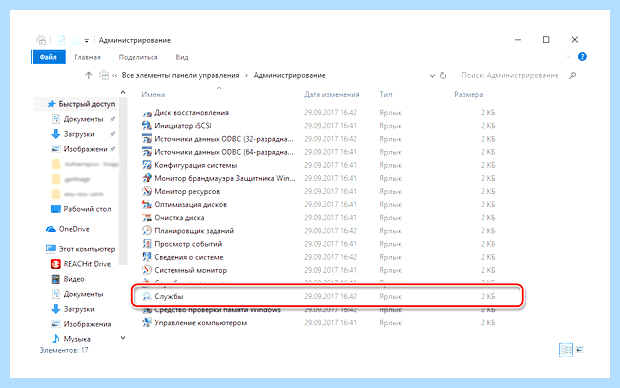Open pinned Загрузки under Быстрый доступ
Image resolution: width=620 pixels, height=388 pixels.
(x=79, y=134)
